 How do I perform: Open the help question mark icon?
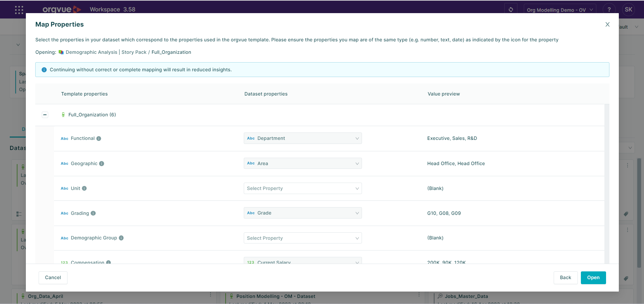pos(609,9)
